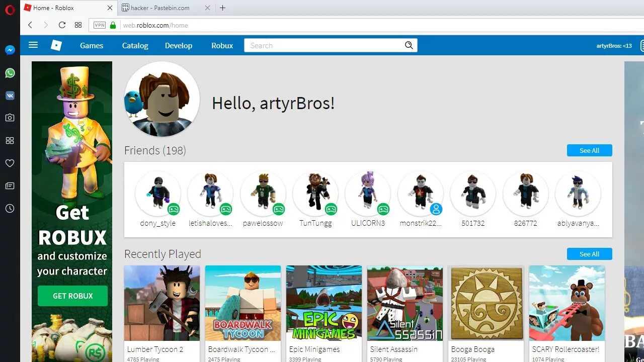This screenshot has width=644, height=362.
Task: Go back with the browser back arrow
Action: click(x=30, y=25)
